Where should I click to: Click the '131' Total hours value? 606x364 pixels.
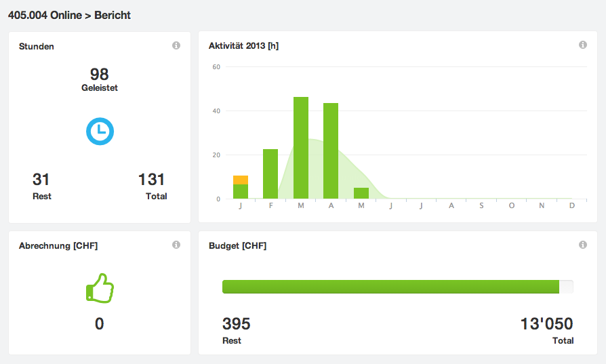(x=152, y=180)
